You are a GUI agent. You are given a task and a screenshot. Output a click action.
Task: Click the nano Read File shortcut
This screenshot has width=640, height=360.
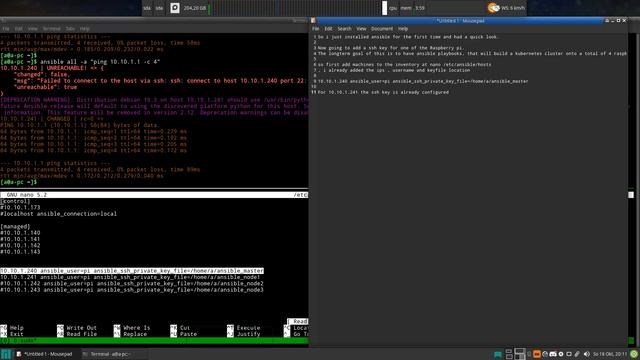pyautogui.click(x=77, y=334)
